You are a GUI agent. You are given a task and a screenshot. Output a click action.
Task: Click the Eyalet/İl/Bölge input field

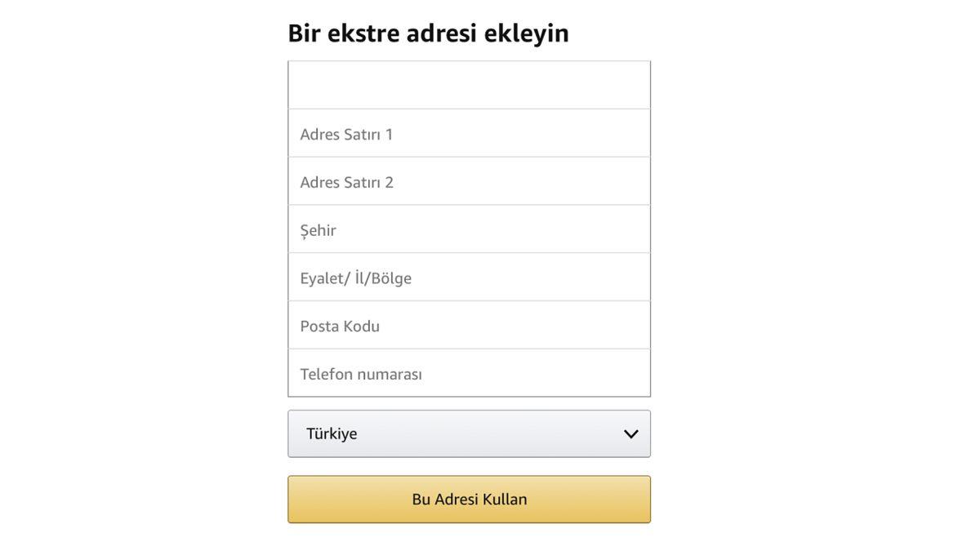coord(469,277)
